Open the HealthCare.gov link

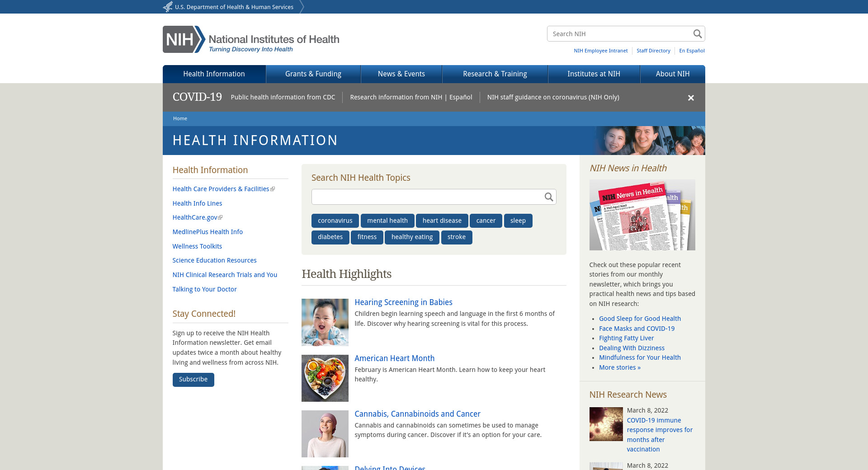[x=195, y=217]
